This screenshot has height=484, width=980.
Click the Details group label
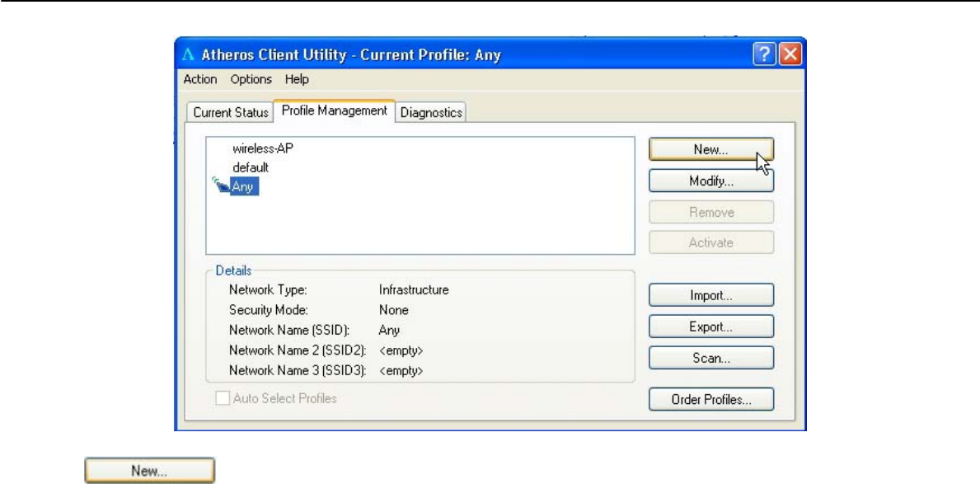point(234,270)
